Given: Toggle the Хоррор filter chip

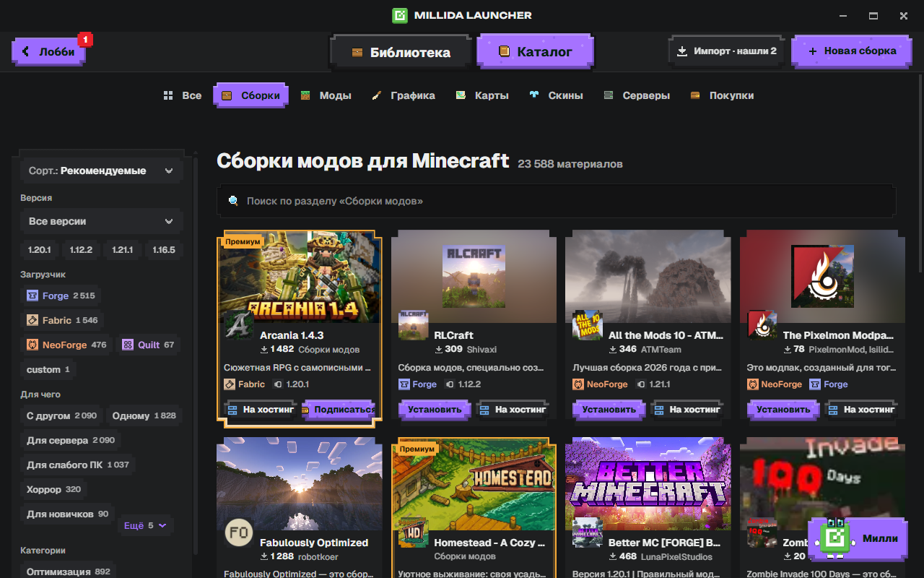Looking at the screenshot, I should coord(54,489).
